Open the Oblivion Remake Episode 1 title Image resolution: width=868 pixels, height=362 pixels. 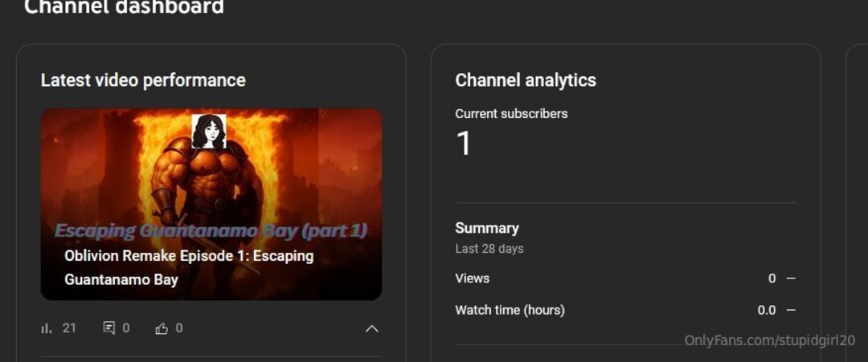(189, 267)
